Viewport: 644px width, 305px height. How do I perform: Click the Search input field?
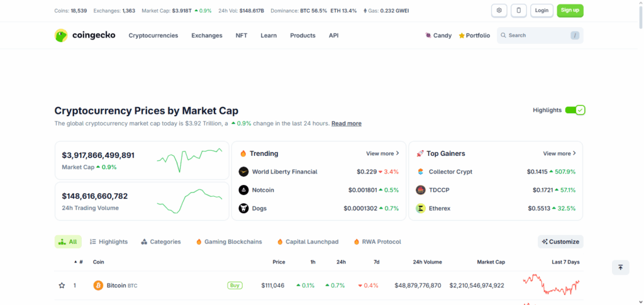tap(540, 36)
